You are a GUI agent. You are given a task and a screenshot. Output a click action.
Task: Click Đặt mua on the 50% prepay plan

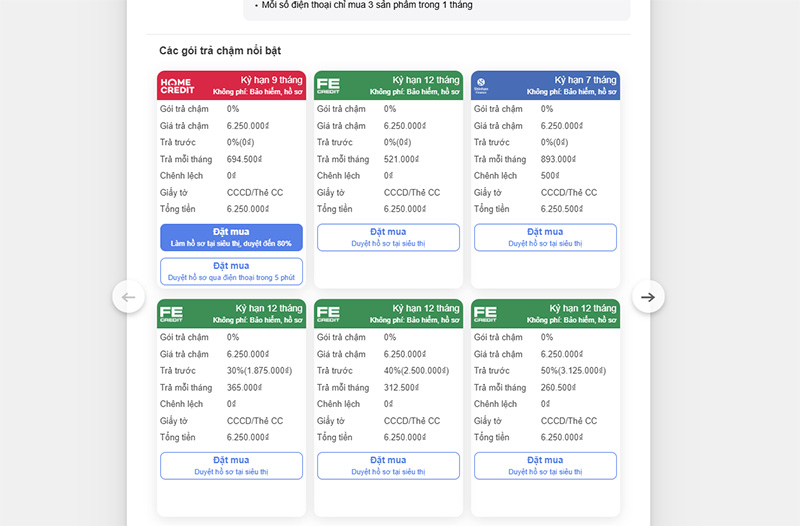click(x=545, y=466)
